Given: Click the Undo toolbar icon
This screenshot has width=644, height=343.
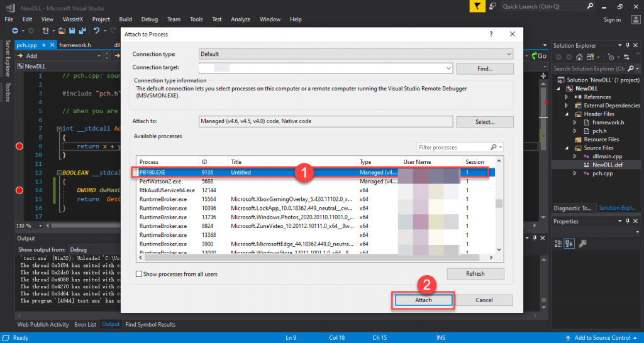Looking at the screenshot, I should tap(96, 30).
